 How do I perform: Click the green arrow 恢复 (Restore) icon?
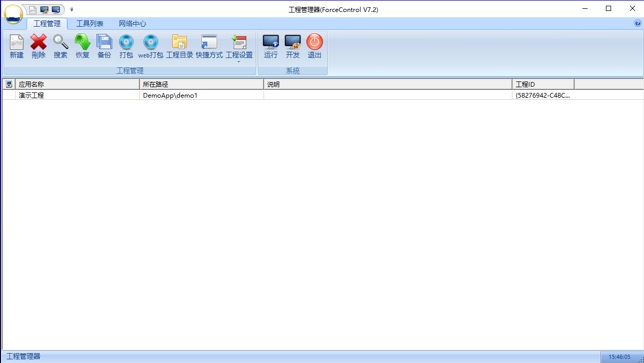(82, 42)
